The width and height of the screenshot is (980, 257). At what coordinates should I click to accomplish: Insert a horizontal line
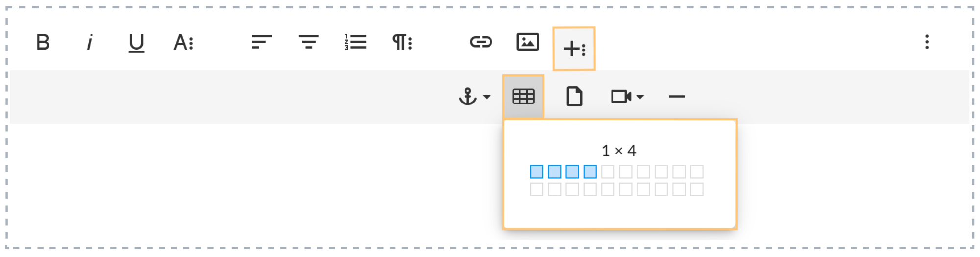tap(677, 97)
